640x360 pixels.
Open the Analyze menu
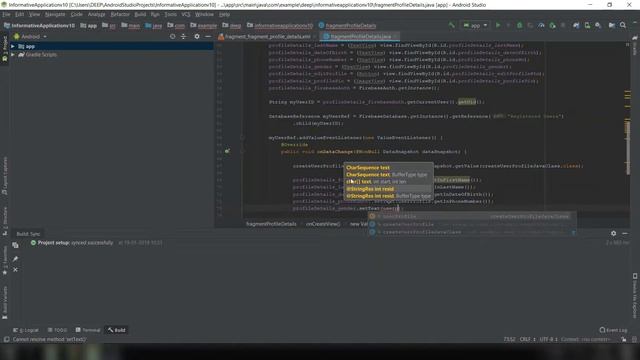click(97, 14)
